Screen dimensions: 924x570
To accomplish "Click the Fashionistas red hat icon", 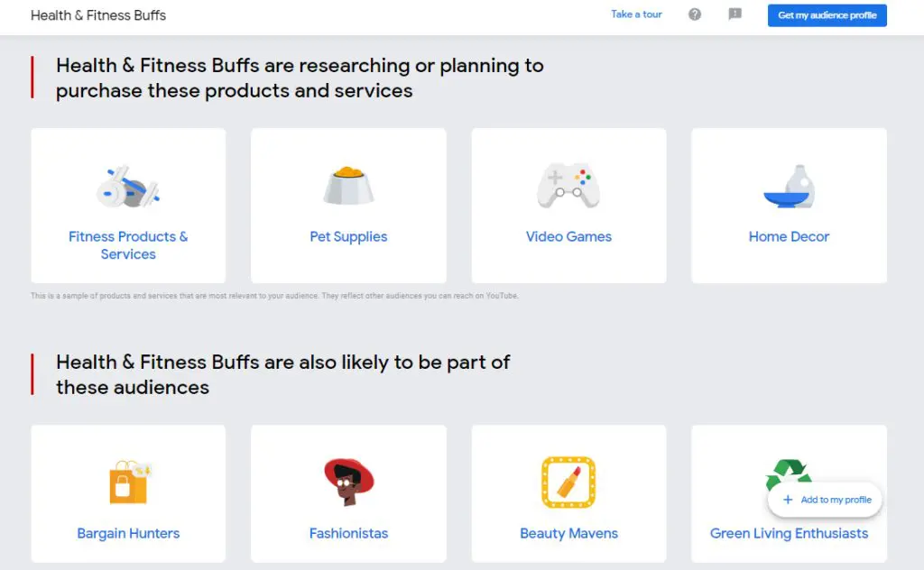I will coord(348,480).
